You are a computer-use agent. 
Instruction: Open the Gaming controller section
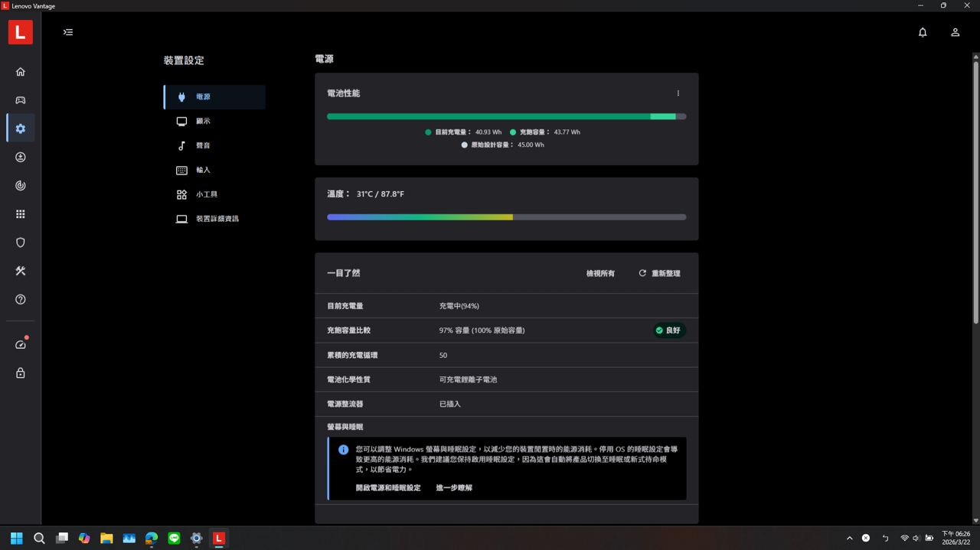point(21,100)
